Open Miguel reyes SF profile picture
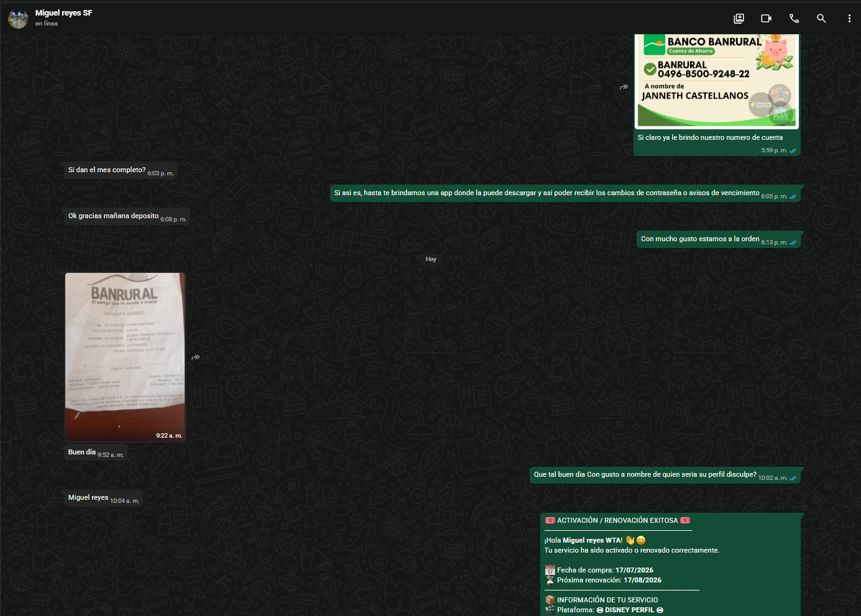Screen dimensions: 861x616 point(18,19)
